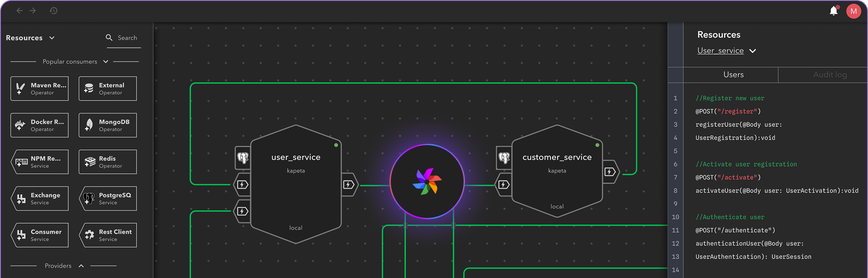Click the green status dot on user_service
The height and width of the screenshot is (278, 868).
click(x=336, y=145)
